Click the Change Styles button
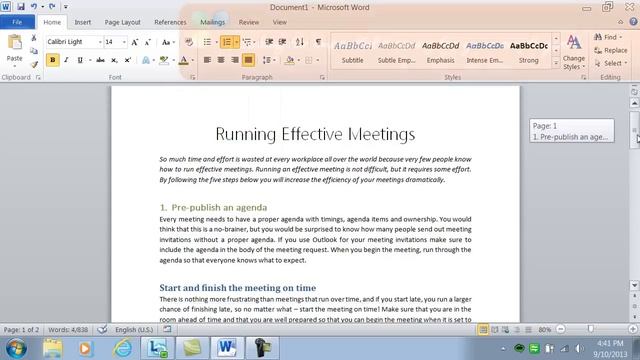640x360 pixels. [x=574, y=52]
